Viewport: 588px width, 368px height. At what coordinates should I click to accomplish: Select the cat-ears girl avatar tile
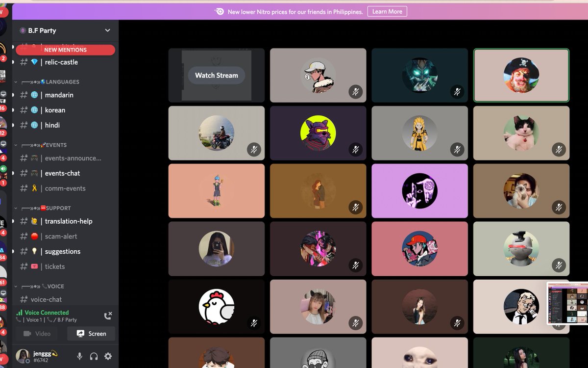318,307
